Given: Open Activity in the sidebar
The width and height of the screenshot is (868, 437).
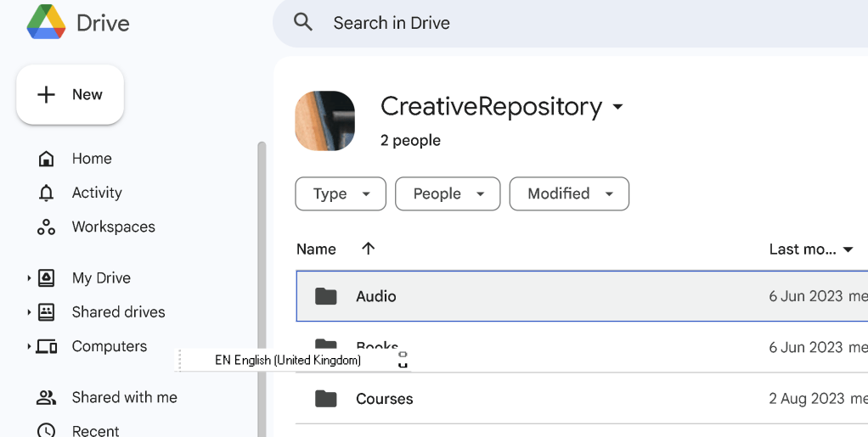Looking at the screenshot, I should [x=97, y=193].
